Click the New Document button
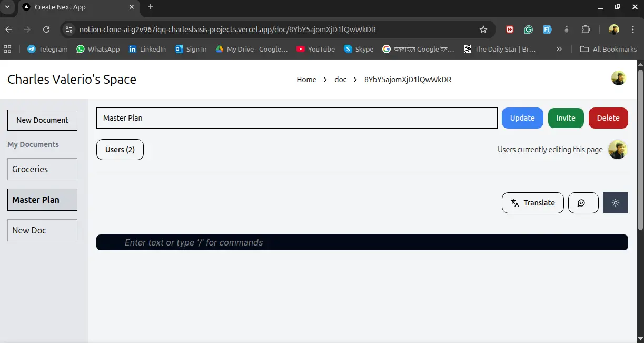Image resolution: width=644 pixels, height=343 pixels. [42, 120]
